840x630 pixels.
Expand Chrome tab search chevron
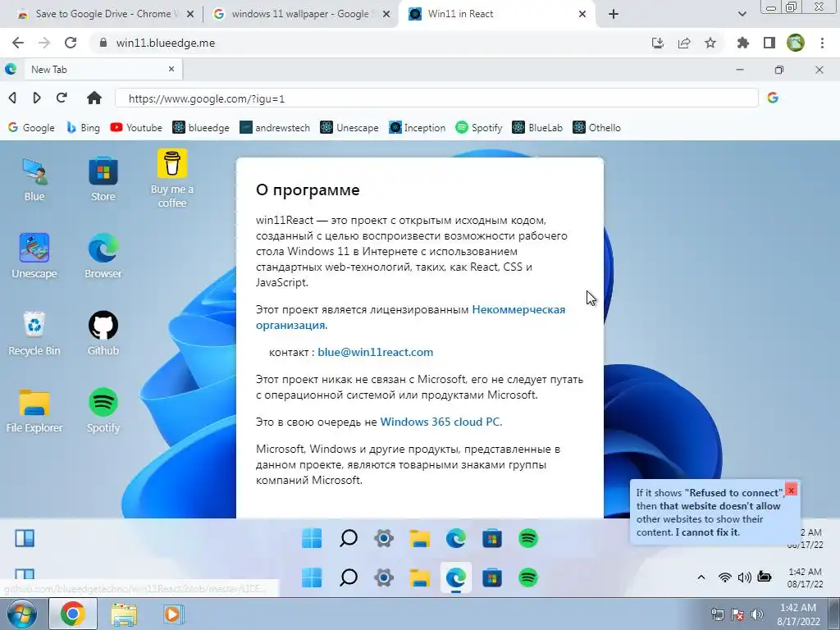[742, 14]
